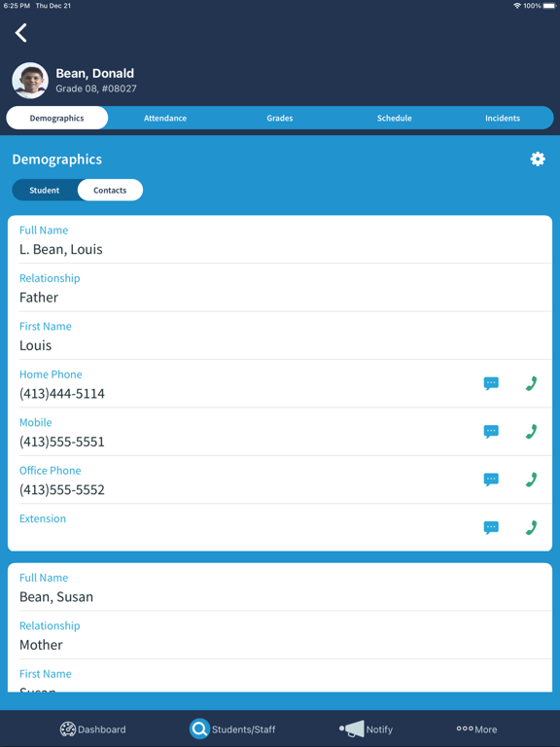Tap the Wi-Fi status icon

[517, 6]
